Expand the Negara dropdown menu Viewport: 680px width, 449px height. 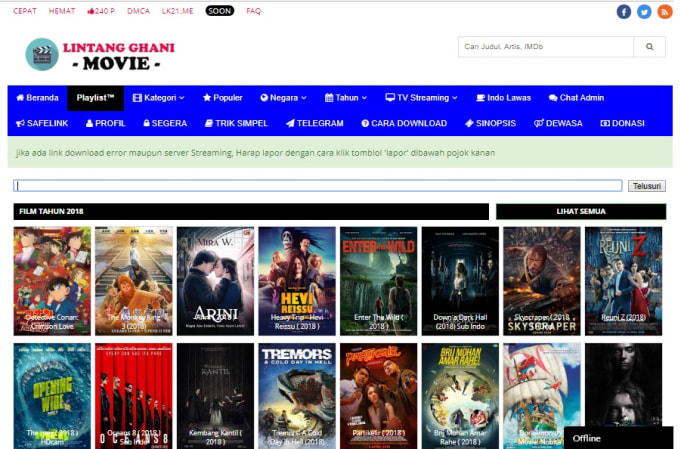click(x=283, y=98)
